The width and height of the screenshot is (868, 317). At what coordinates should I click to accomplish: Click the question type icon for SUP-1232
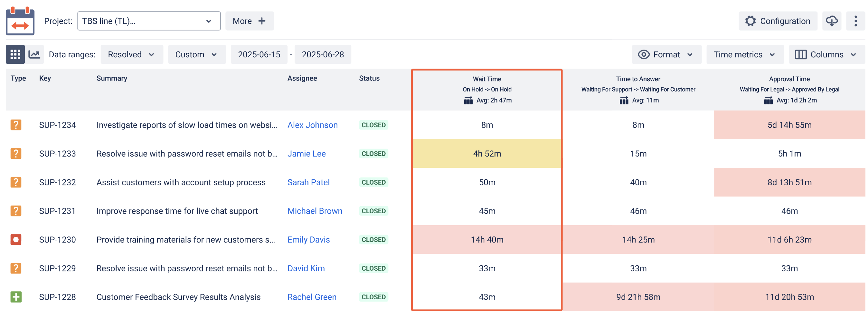click(16, 182)
